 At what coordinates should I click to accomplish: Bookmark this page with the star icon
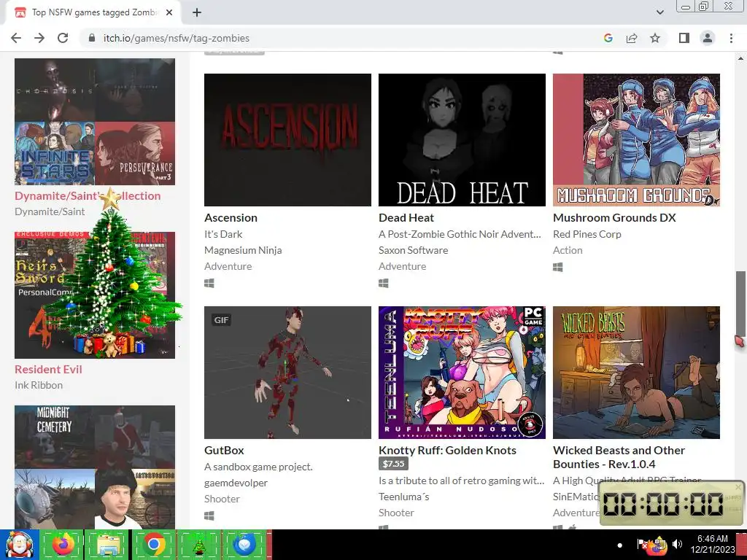tap(655, 38)
